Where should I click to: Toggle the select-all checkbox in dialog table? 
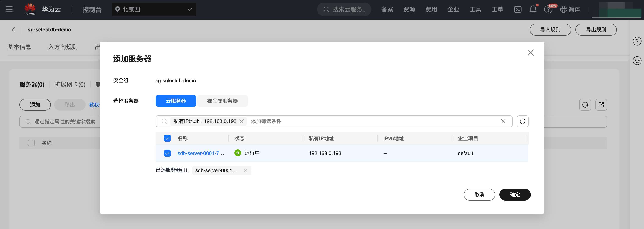pyautogui.click(x=167, y=138)
